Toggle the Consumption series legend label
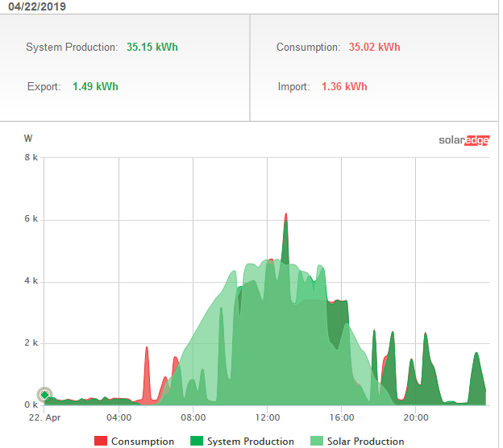 (142, 442)
